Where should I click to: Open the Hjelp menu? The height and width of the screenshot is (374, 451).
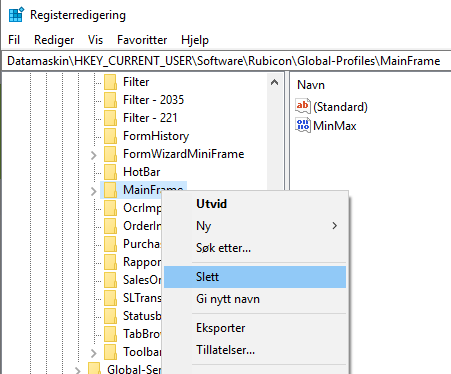click(195, 40)
